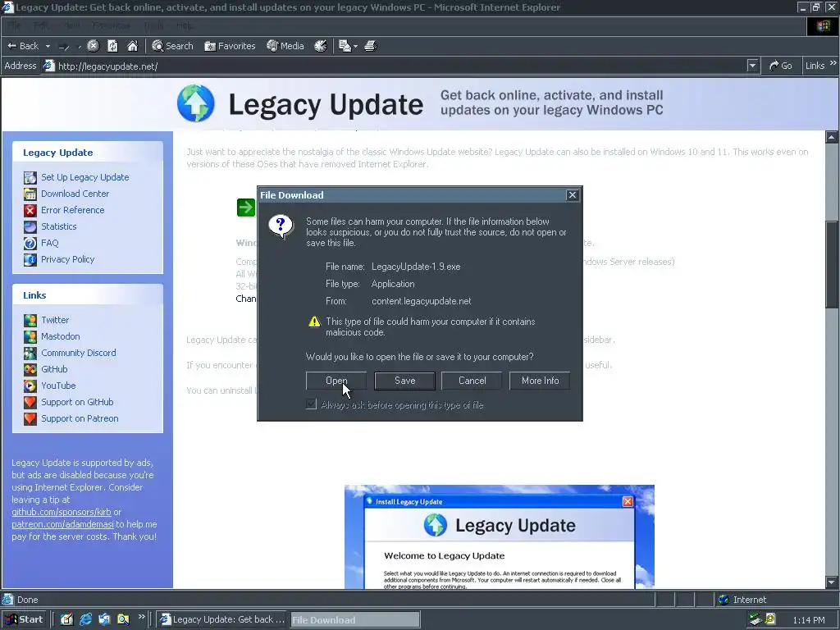
Task: Click the green arrow download icon
Action: coord(246,208)
